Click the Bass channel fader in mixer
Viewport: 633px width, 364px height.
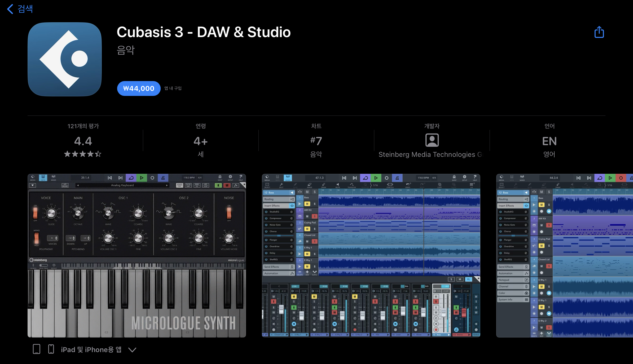click(443, 313)
